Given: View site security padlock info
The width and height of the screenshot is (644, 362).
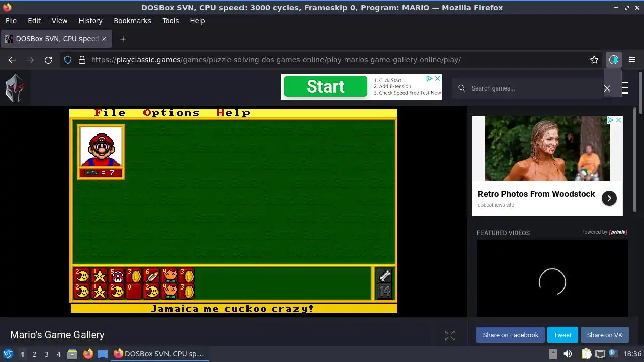Looking at the screenshot, I should coord(82,60).
